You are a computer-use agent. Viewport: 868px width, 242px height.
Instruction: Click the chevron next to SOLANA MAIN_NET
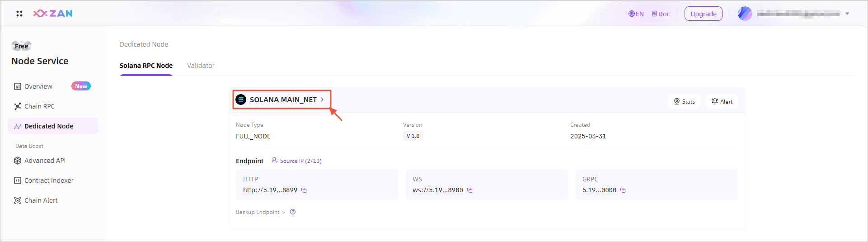point(322,100)
